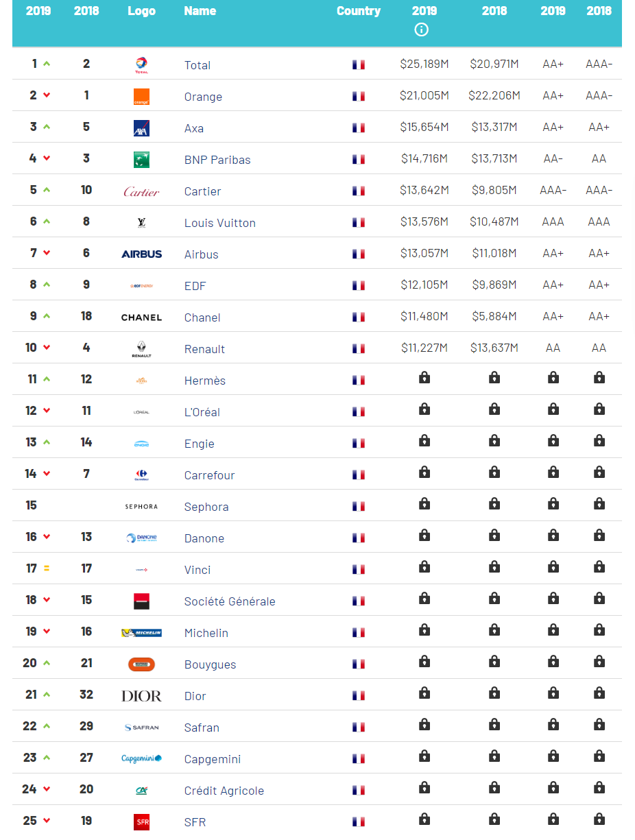Click the Logo column header

(141, 11)
